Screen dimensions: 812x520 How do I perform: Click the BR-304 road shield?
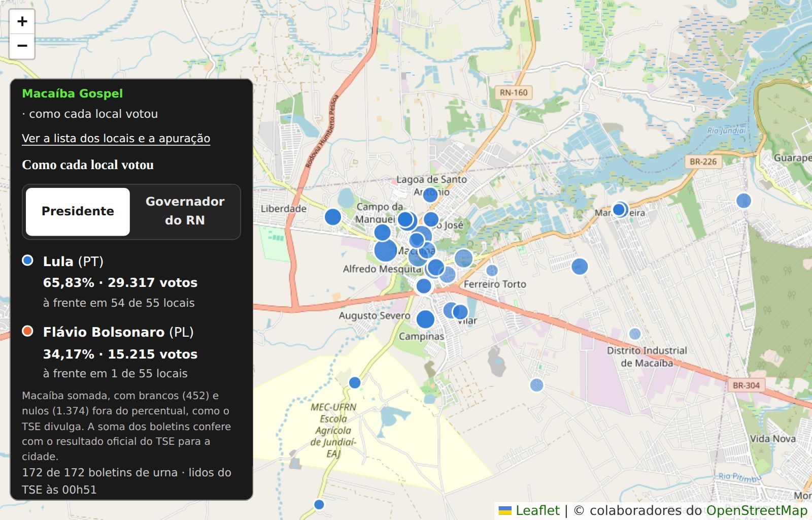pyautogui.click(x=746, y=385)
